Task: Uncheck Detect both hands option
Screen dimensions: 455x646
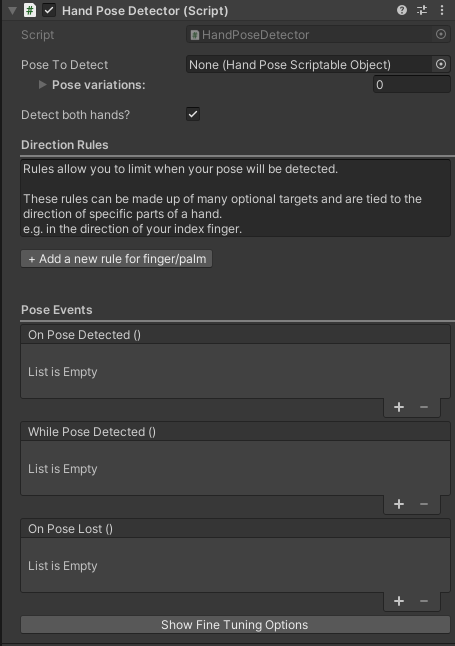Action: pyautogui.click(x=193, y=114)
